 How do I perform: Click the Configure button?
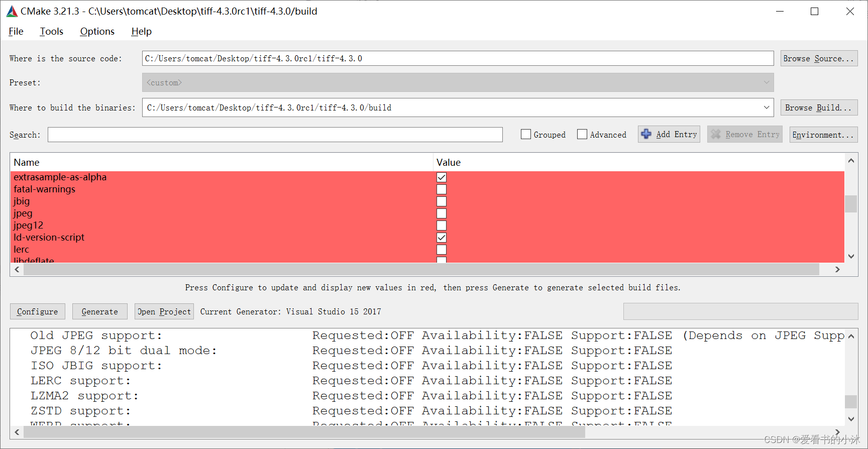[x=38, y=311]
